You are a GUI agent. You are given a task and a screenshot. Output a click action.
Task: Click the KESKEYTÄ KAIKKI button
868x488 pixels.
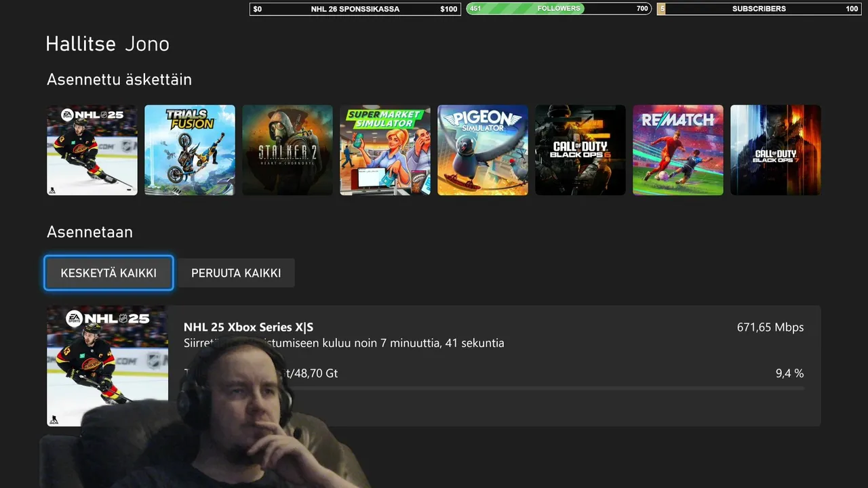coord(108,273)
